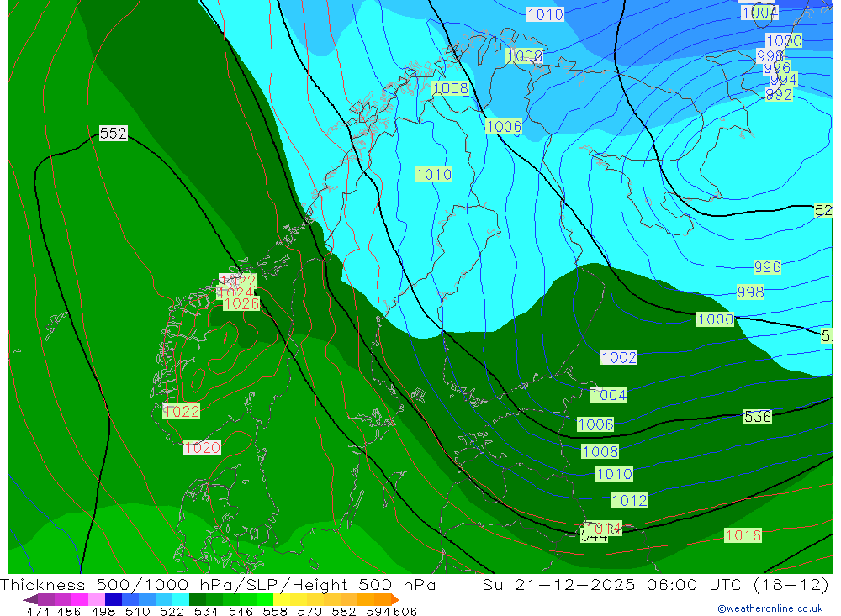Viewport: 841px width, 616px height.
Task: Click the 552 height contour label
Action: 114,133
